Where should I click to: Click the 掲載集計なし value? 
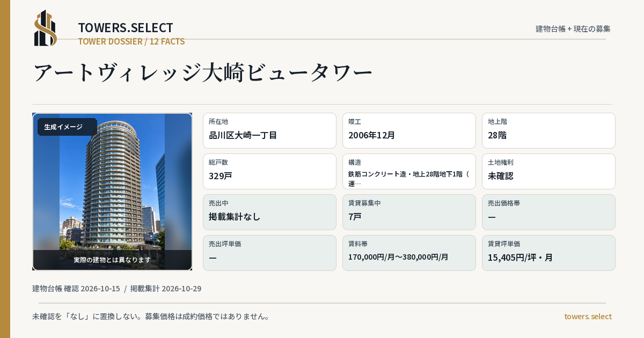coord(235,217)
